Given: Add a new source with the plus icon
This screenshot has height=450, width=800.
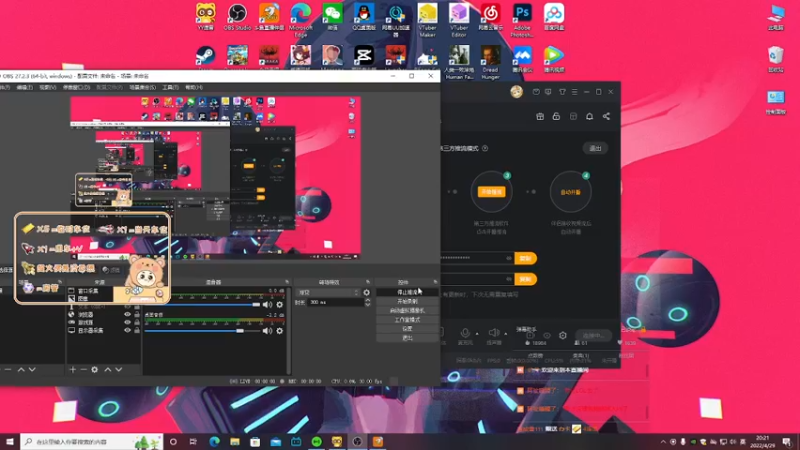Looking at the screenshot, I should 72,369.
